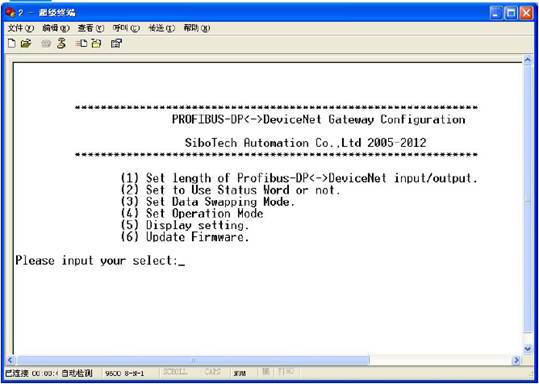This screenshot has width=539, height=384.
Task: Click the SiboTech Automation Co.,Ltd text
Action: coord(306,143)
